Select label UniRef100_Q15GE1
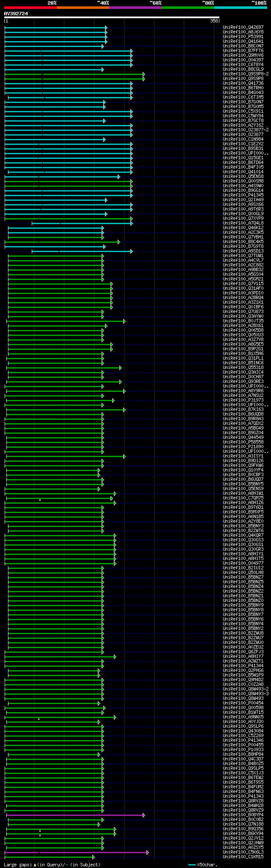Viewport: 271px width, 868px height. [x=243, y=158]
